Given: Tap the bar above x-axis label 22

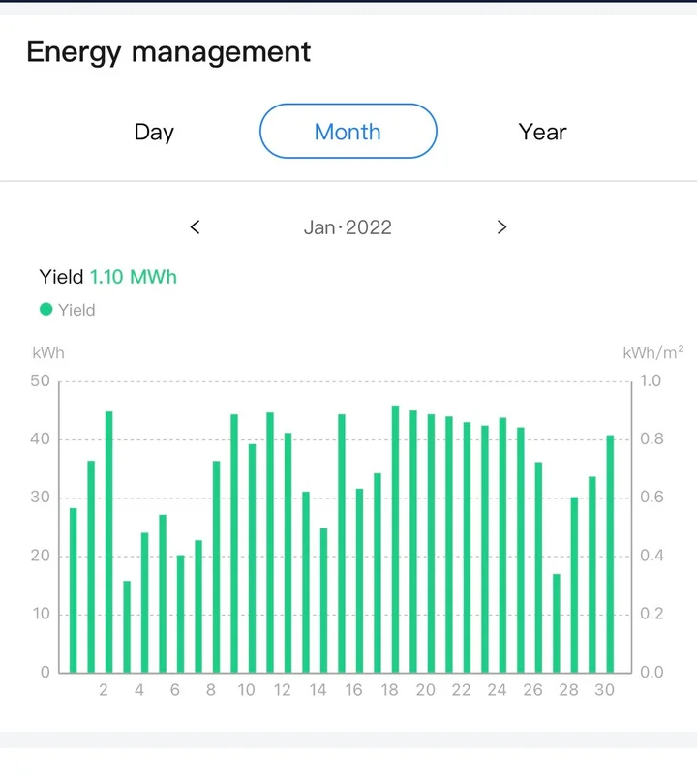Looking at the screenshot, I should pyautogui.click(x=467, y=547).
